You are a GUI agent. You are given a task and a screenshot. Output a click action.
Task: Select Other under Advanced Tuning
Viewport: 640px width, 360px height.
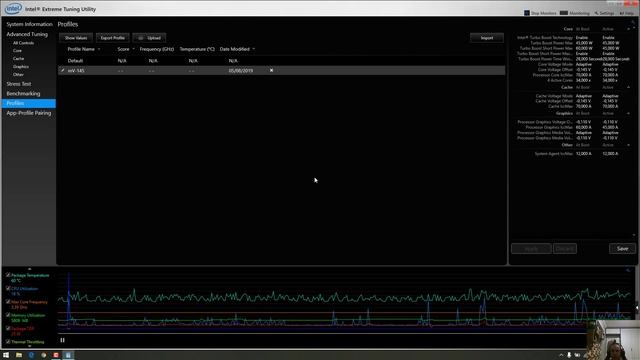pyautogui.click(x=18, y=75)
